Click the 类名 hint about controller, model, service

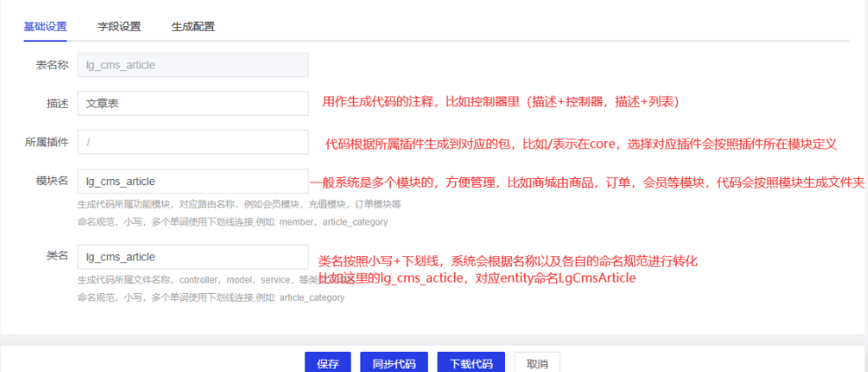197,280
